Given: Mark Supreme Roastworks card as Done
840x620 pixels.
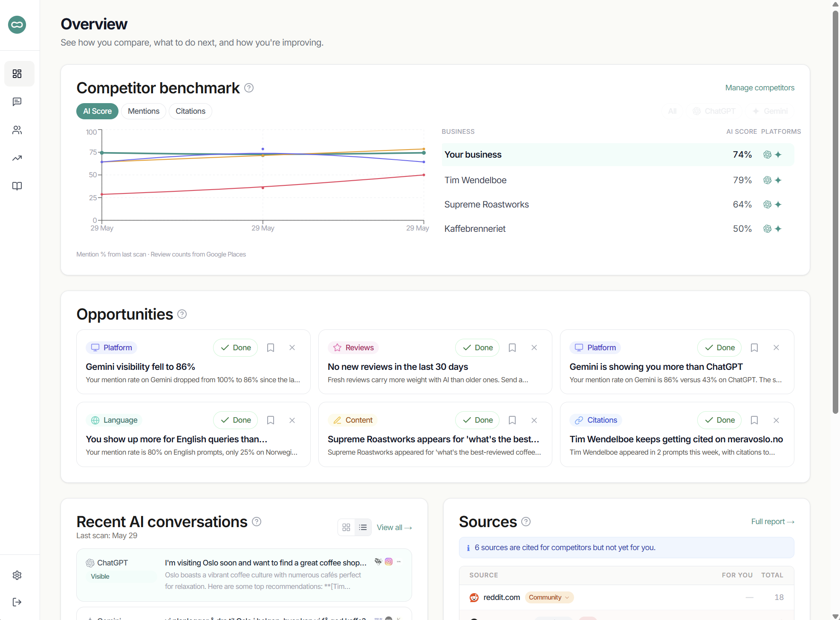Looking at the screenshot, I should coord(477,420).
